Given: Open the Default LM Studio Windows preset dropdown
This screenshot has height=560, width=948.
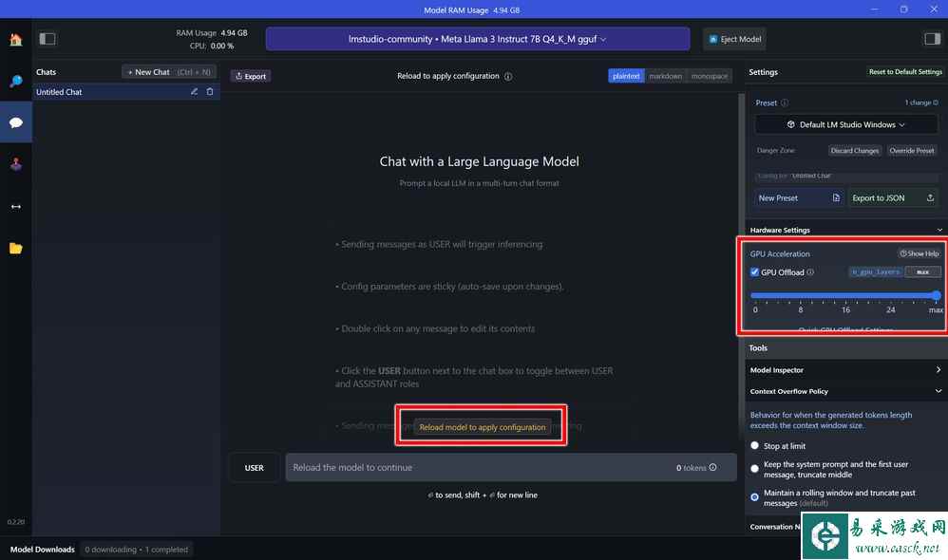Looking at the screenshot, I should (x=845, y=124).
